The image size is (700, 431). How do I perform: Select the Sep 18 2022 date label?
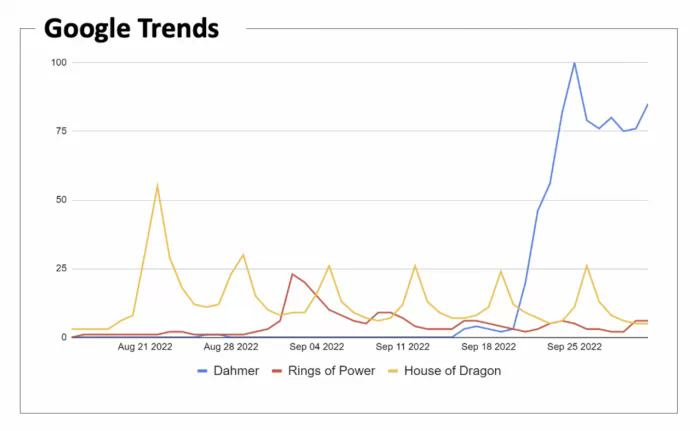click(489, 348)
